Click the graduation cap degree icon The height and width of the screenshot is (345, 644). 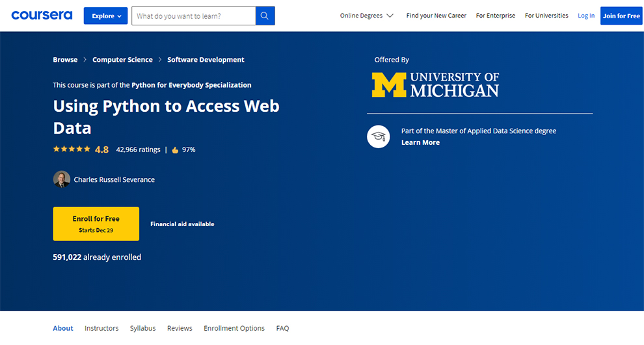tap(379, 136)
